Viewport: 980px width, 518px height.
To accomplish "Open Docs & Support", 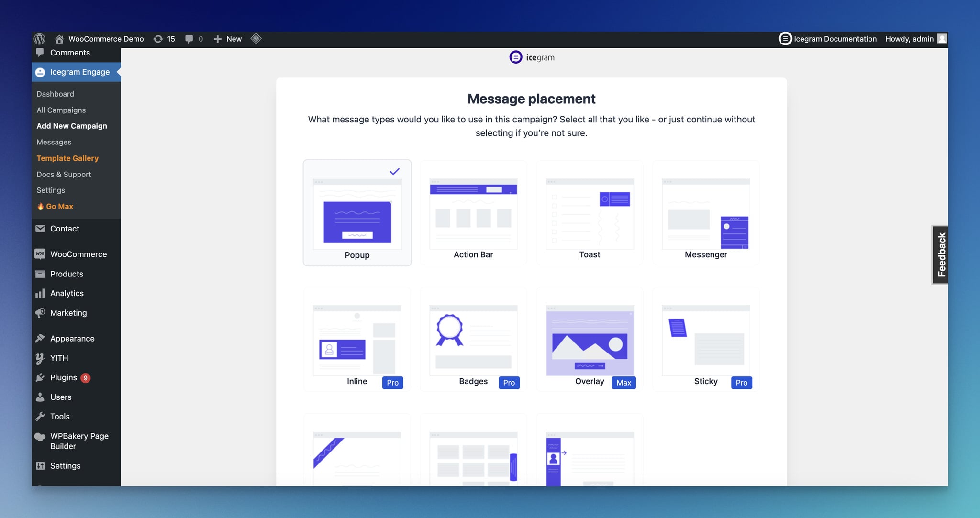I will [x=64, y=175].
